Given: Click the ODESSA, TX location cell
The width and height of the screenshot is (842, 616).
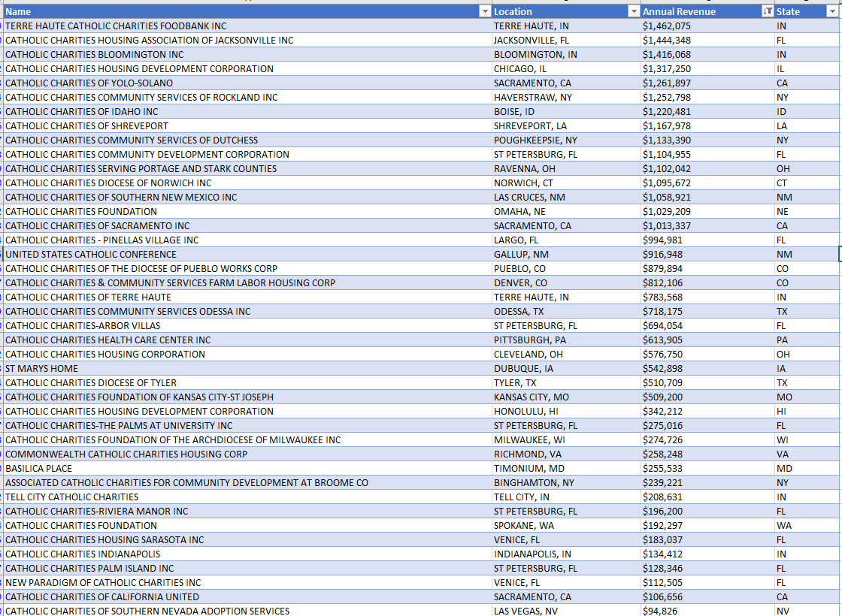Looking at the screenshot, I should pos(566,311).
